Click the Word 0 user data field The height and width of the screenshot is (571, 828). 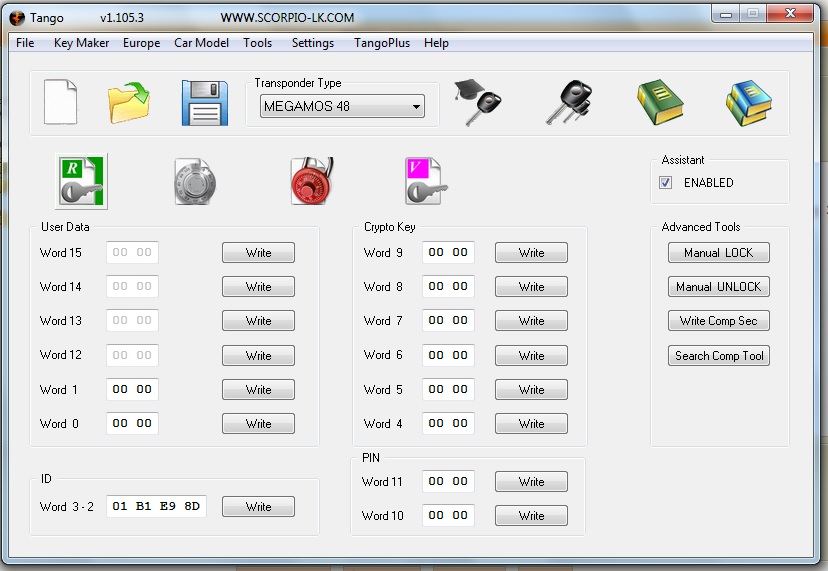(x=132, y=423)
